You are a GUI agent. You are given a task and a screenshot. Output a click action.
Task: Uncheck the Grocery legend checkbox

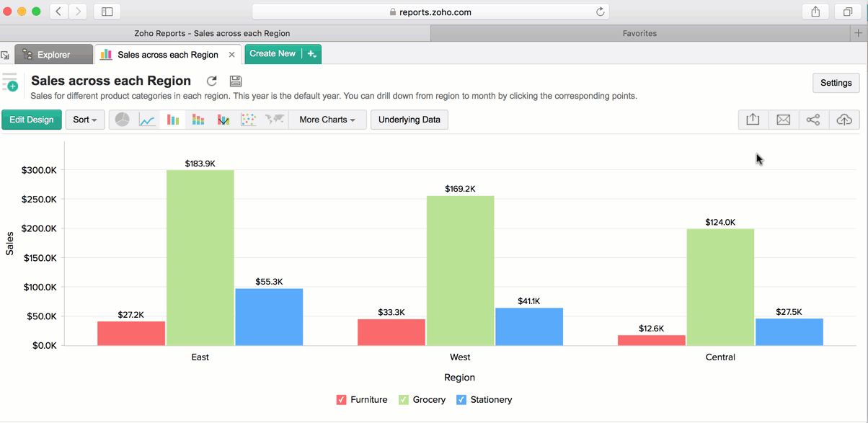pyautogui.click(x=404, y=400)
